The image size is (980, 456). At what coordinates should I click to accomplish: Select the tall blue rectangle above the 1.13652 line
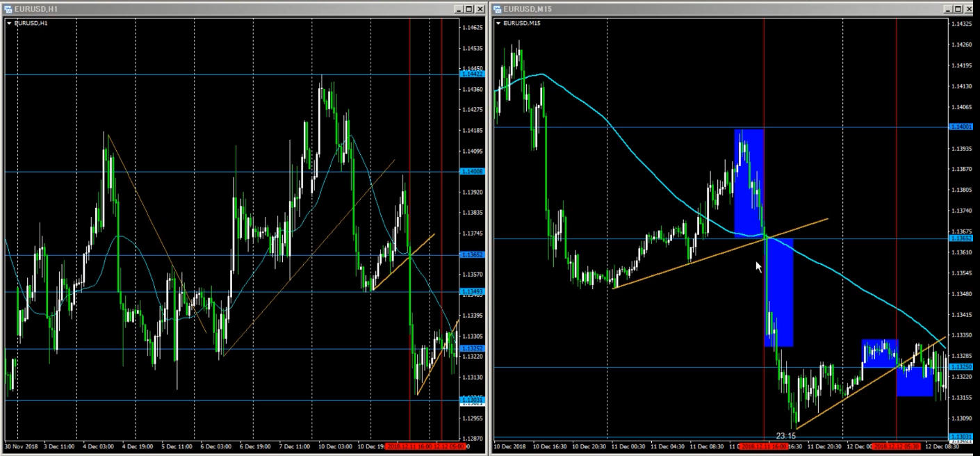749,183
